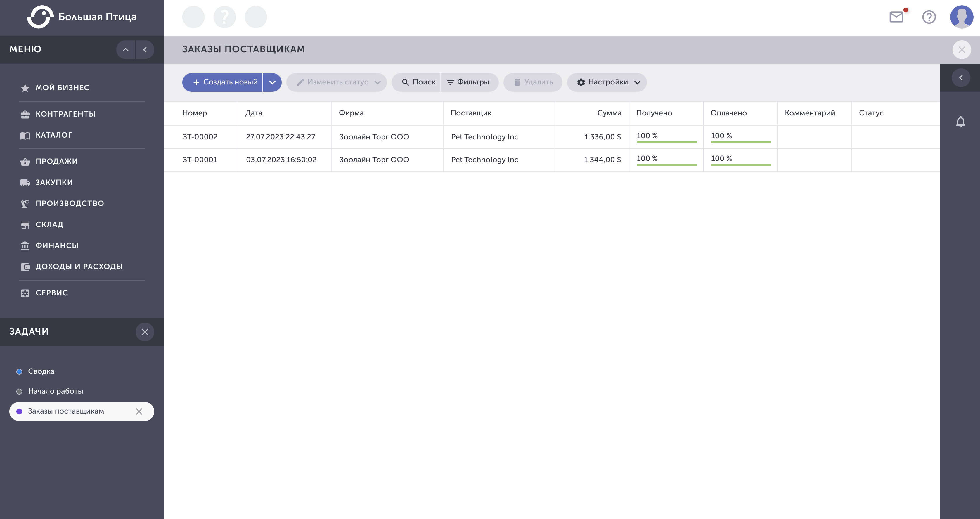Click the warehouse icon beside Склад
This screenshot has height=519, width=980.
[x=25, y=225]
